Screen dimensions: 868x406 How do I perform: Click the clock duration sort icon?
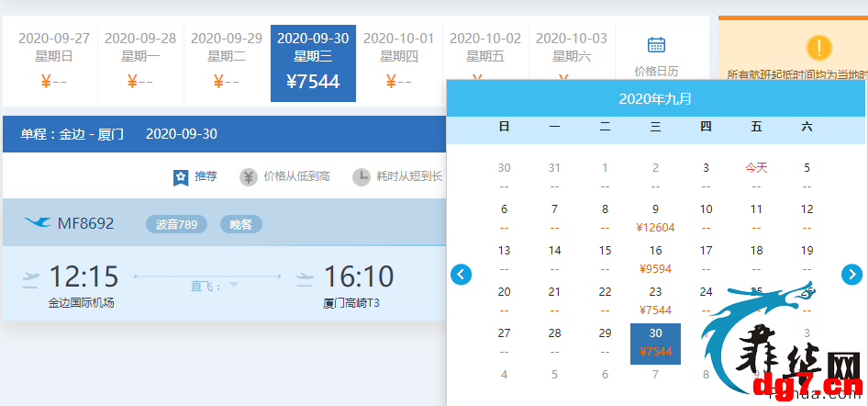point(362,177)
